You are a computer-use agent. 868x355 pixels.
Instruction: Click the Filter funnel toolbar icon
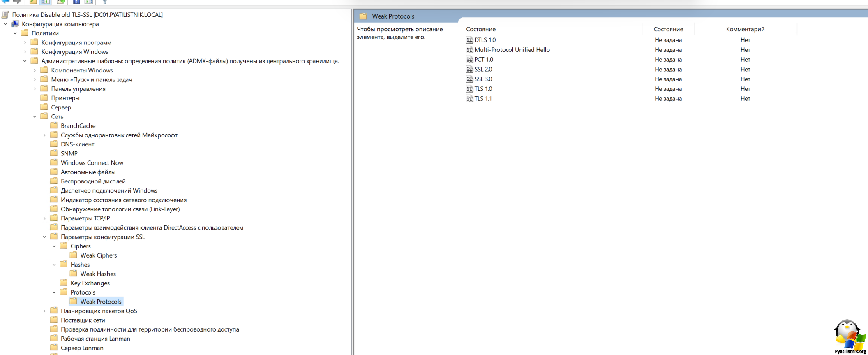click(x=105, y=2)
